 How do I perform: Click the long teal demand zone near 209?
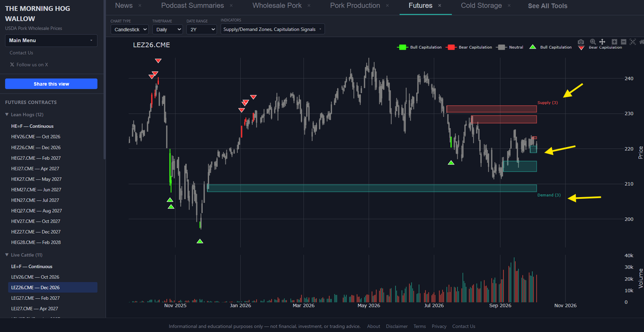pyautogui.click(x=372, y=188)
